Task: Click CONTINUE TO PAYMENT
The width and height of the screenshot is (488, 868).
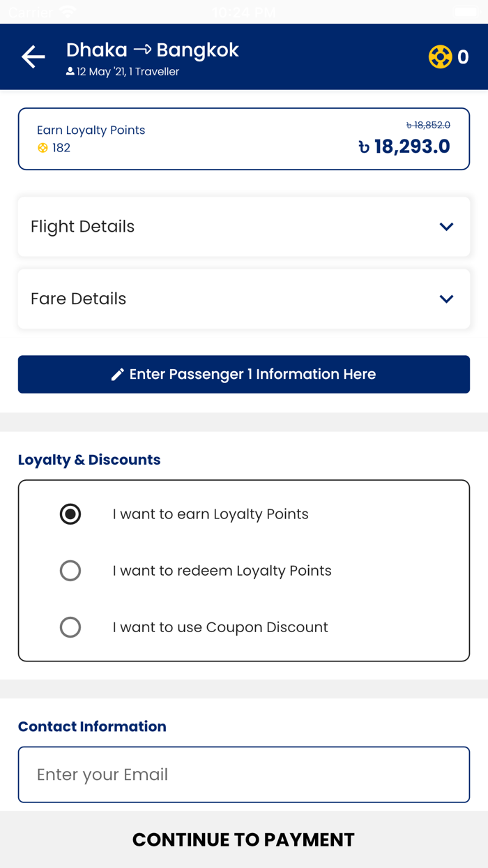Action: point(244,839)
